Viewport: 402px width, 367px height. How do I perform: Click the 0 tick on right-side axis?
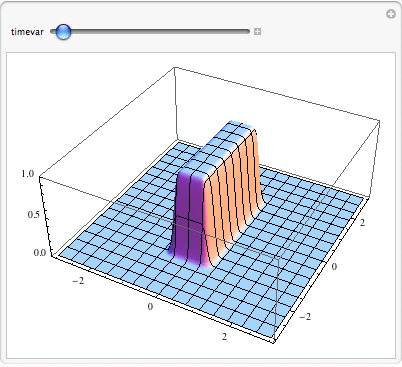334,267
